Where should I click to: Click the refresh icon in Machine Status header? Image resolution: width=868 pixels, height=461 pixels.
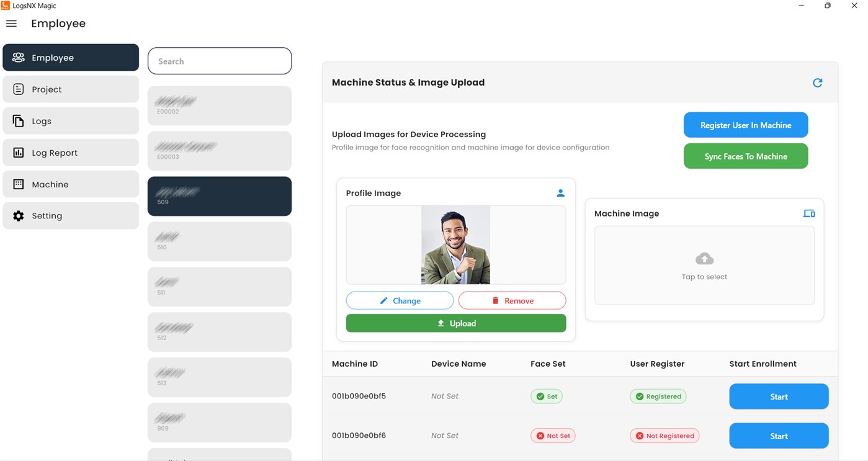coord(817,83)
